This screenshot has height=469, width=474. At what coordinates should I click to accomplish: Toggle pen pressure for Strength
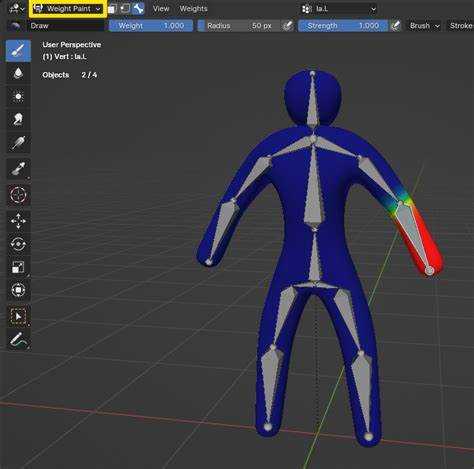click(395, 26)
